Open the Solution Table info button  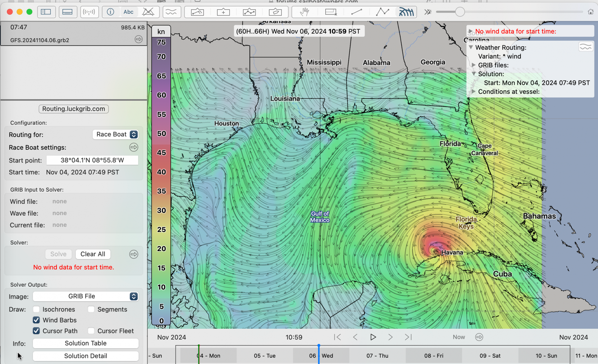pyautogui.click(x=86, y=343)
